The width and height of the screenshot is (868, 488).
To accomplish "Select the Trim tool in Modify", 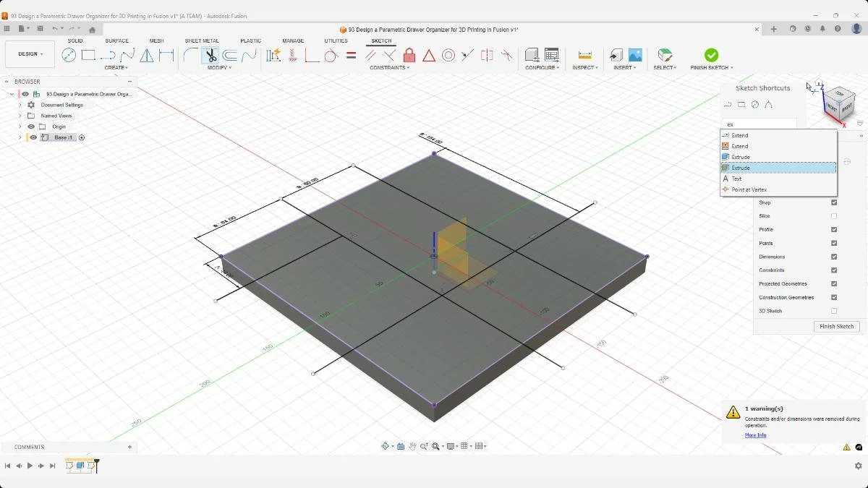I will (x=211, y=55).
